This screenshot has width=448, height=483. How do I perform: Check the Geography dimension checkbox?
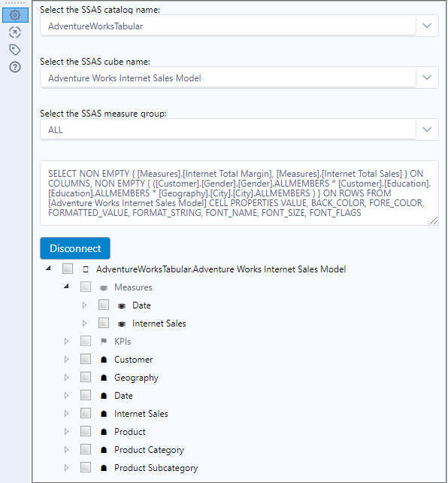86,377
